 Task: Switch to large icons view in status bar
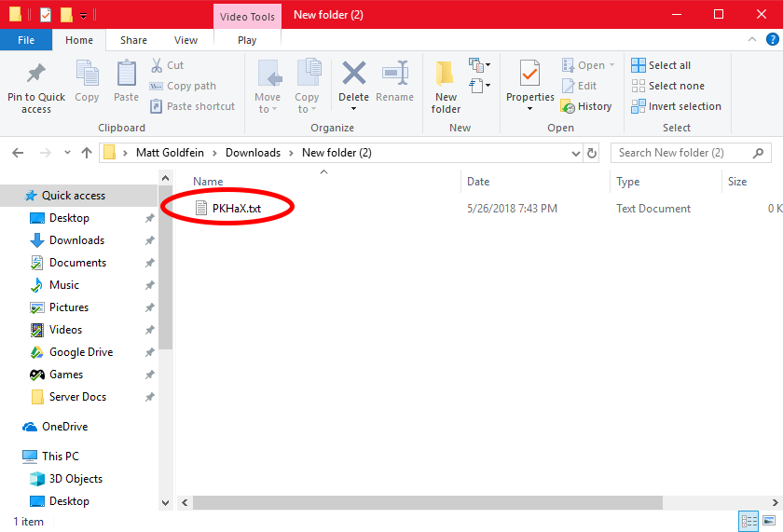point(769,521)
